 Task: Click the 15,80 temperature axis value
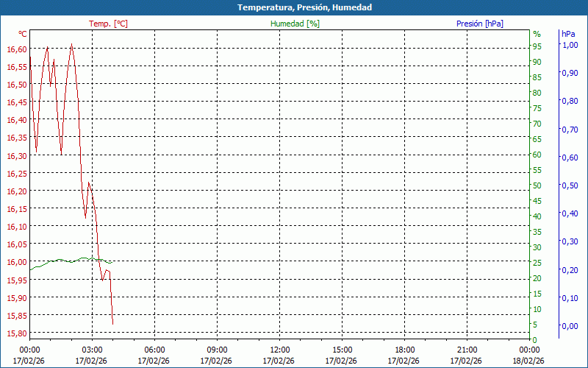(17, 333)
